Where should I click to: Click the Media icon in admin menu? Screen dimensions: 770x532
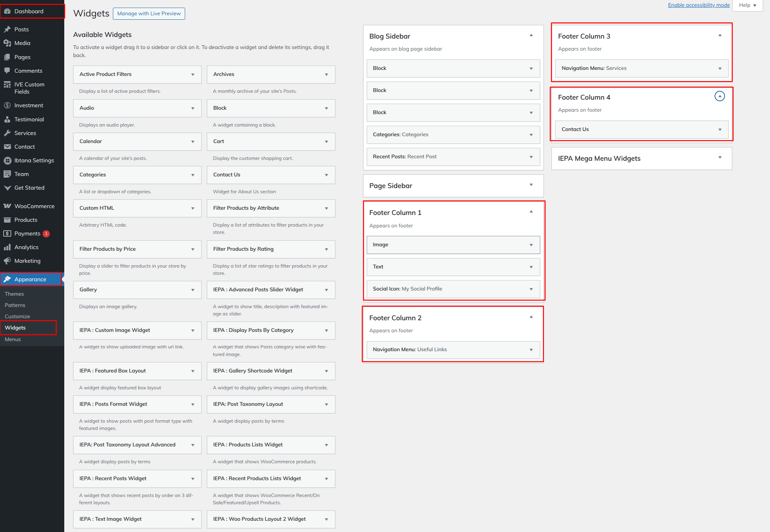pyautogui.click(x=7, y=43)
